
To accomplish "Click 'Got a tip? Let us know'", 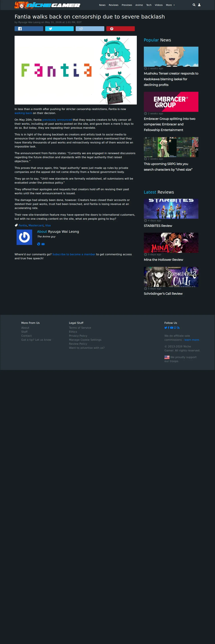I will click(36, 340).
